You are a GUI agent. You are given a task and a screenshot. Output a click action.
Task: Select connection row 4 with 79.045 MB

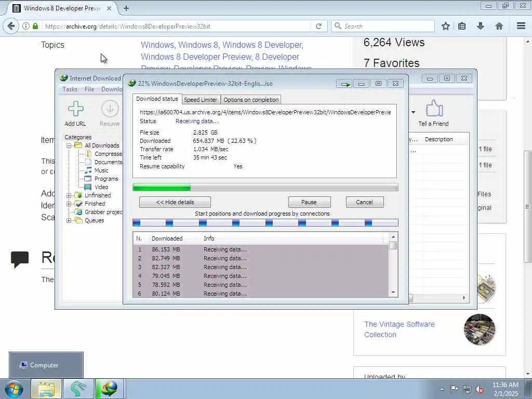click(261, 276)
